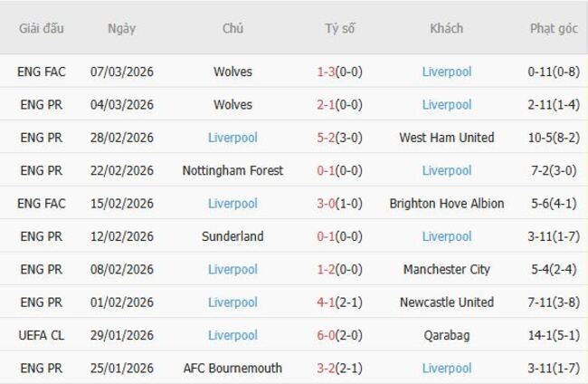The width and height of the screenshot is (588, 384).
Task: Open the 5-2 score versus West Ham
Action: tap(329, 138)
